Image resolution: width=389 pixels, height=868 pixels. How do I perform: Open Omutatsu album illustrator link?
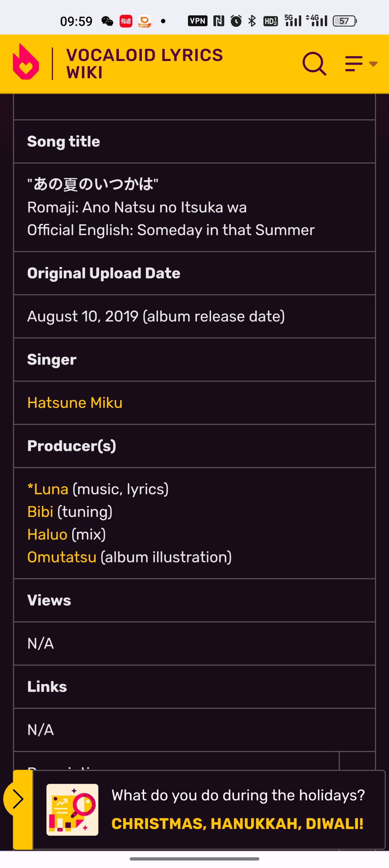point(62,557)
